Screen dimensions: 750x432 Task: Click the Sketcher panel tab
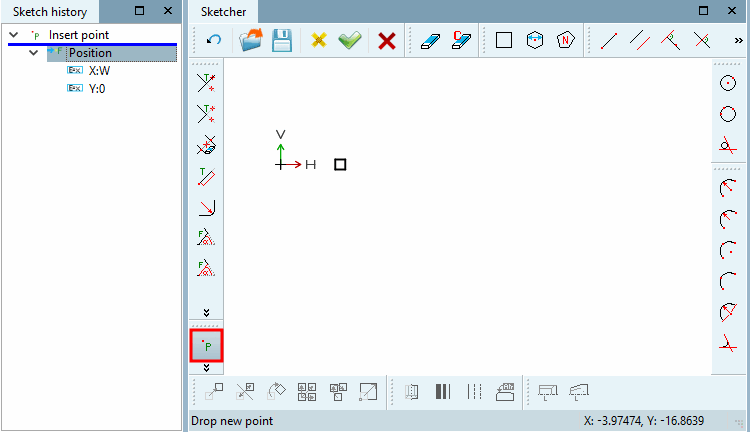(223, 11)
